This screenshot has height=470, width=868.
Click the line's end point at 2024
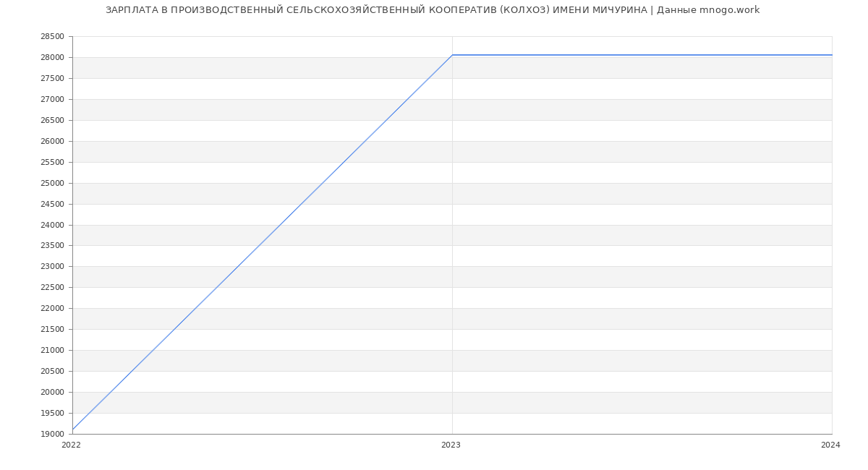(831, 55)
